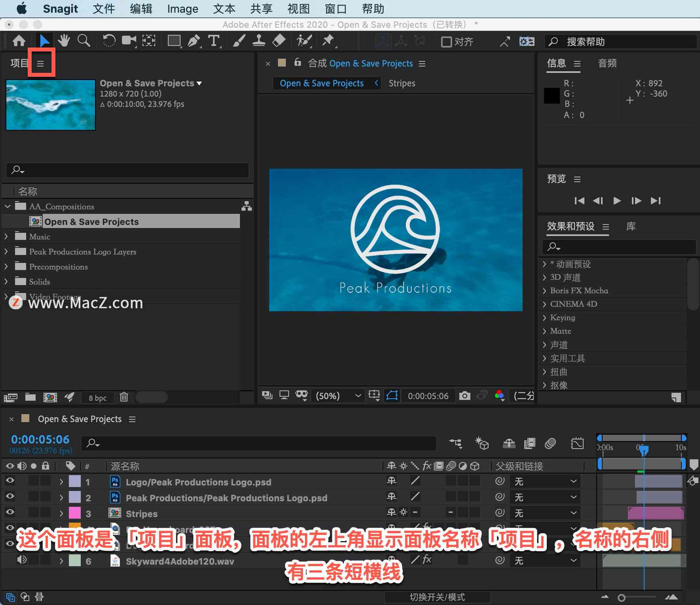700x605 pixels.
Task: Select the Pen tool
Action: pos(194,41)
